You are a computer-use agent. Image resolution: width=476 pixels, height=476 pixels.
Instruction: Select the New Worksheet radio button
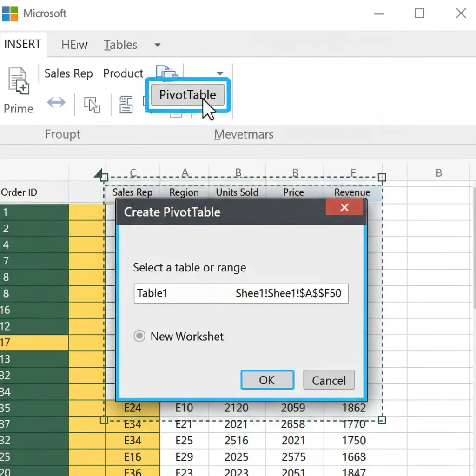point(139,337)
